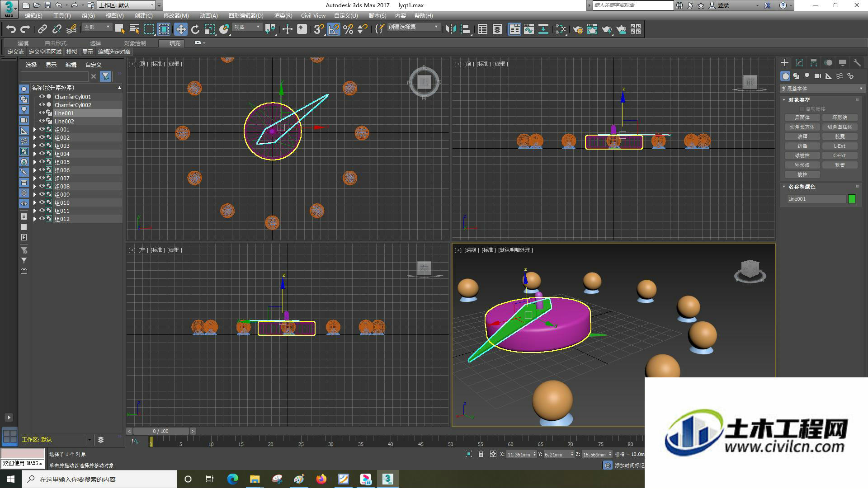868x489 pixels.
Task: Toggle visibility of 组001
Action: (x=42, y=129)
